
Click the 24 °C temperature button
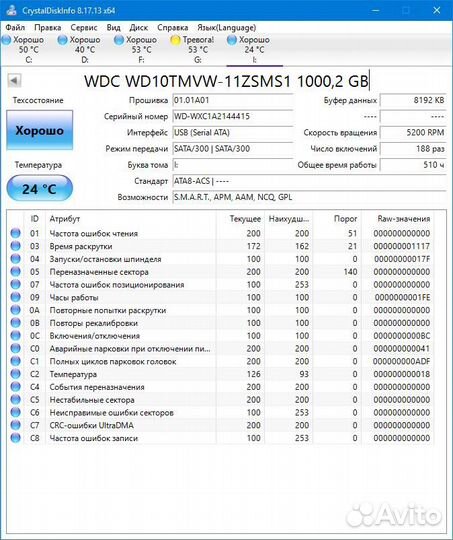coord(40,188)
